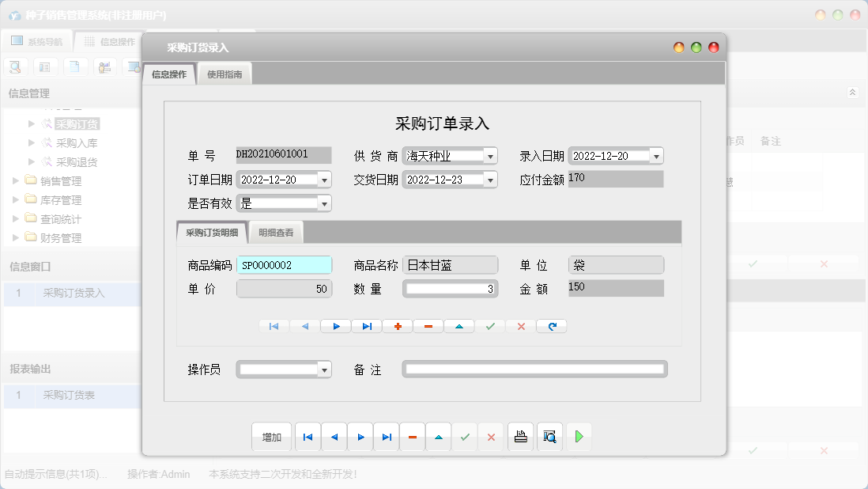
Task: Click the first record icon in detail navigator
Action: tap(274, 325)
